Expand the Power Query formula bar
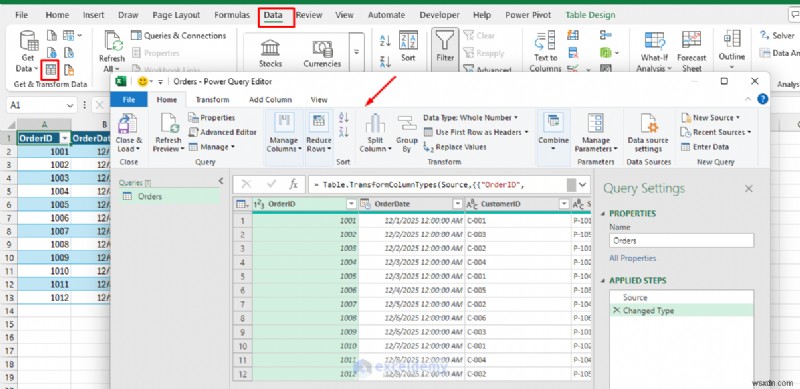 [x=583, y=184]
